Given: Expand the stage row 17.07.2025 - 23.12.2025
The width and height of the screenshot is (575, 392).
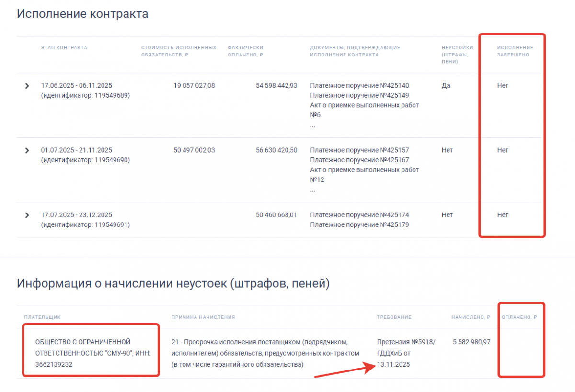Looking at the screenshot, I should 27,215.
